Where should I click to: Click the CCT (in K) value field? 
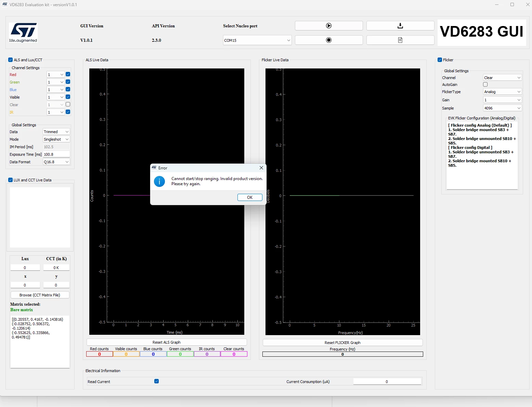pyautogui.click(x=56, y=268)
